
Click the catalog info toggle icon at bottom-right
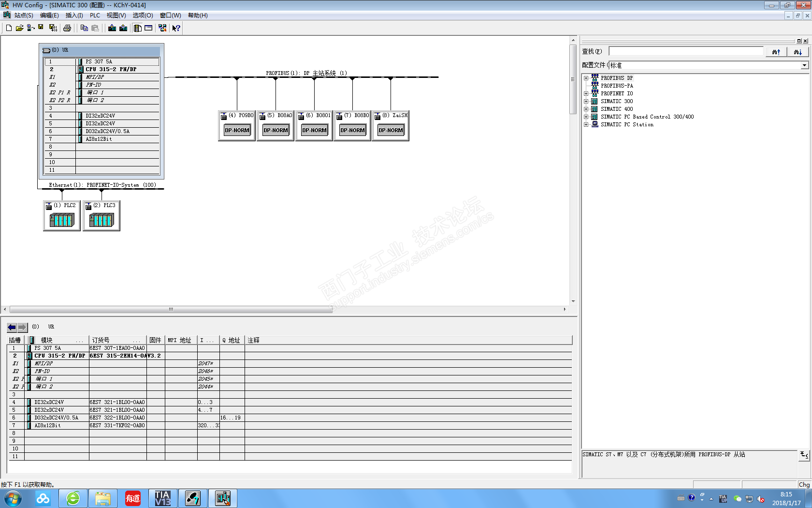coord(804,455)
